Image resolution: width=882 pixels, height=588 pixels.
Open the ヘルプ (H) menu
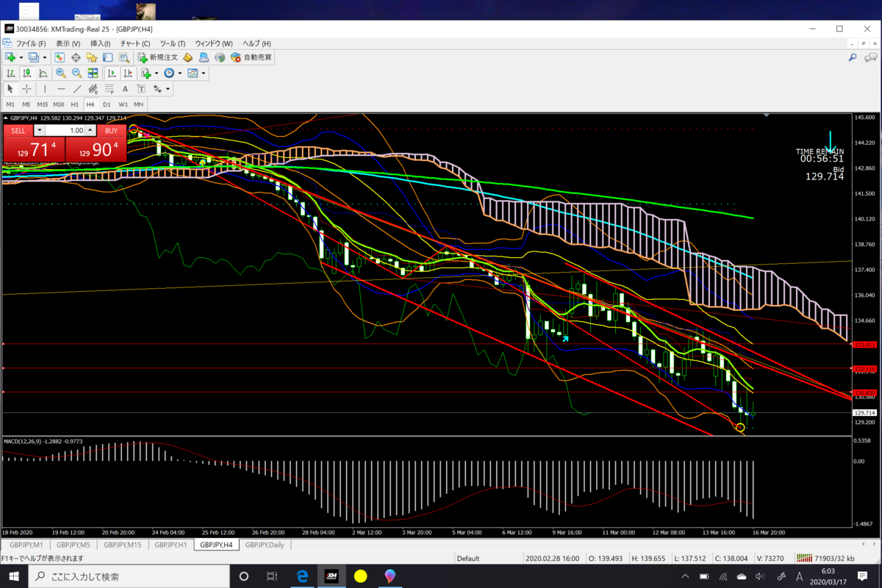257,43
